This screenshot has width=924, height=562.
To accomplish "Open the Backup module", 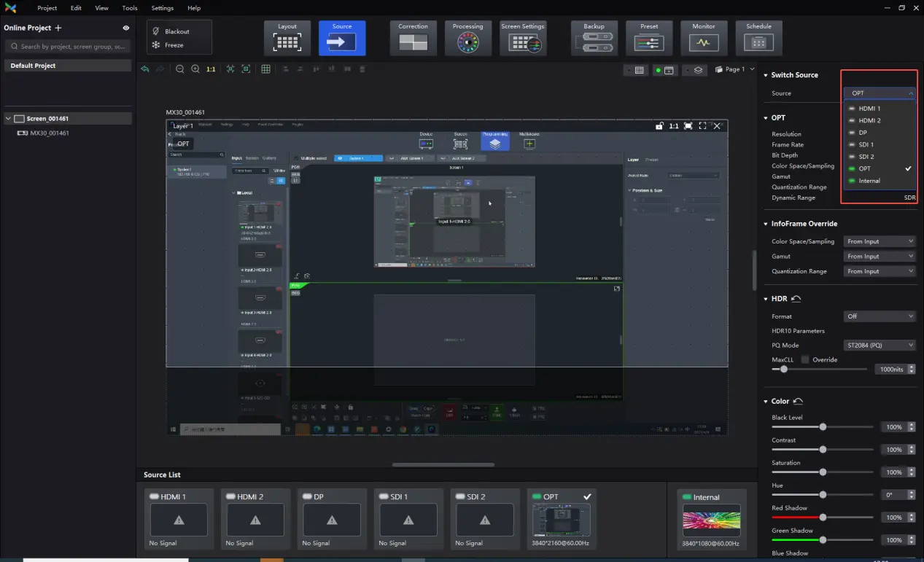I will click(594, 38).
